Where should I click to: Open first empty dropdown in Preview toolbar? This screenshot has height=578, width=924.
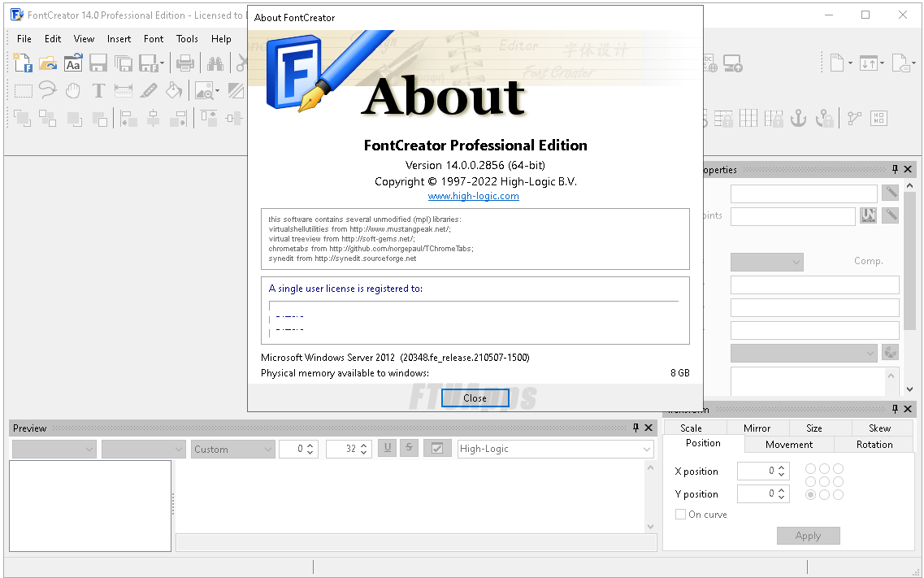[x=54, y=449]
